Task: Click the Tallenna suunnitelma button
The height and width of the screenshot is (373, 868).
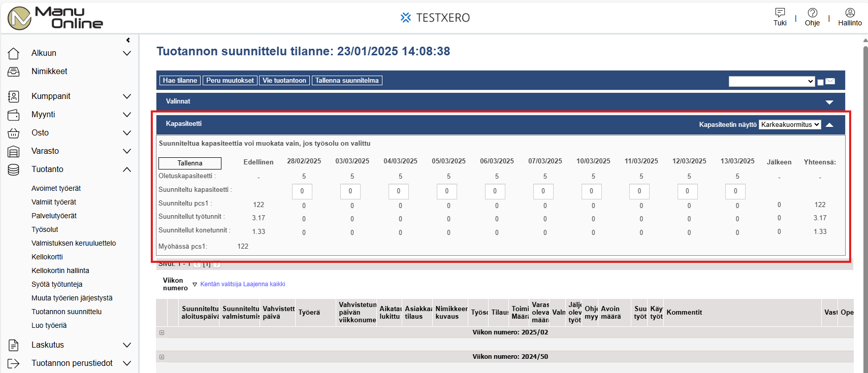Action: tap(347, 81)
